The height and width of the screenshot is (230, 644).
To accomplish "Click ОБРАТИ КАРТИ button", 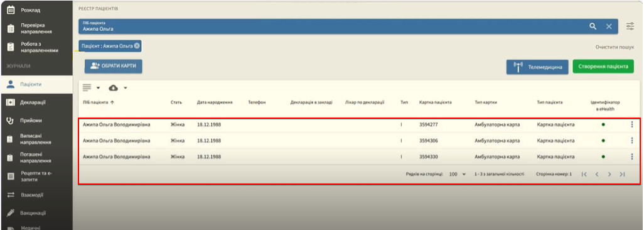I will coord(114,66).
